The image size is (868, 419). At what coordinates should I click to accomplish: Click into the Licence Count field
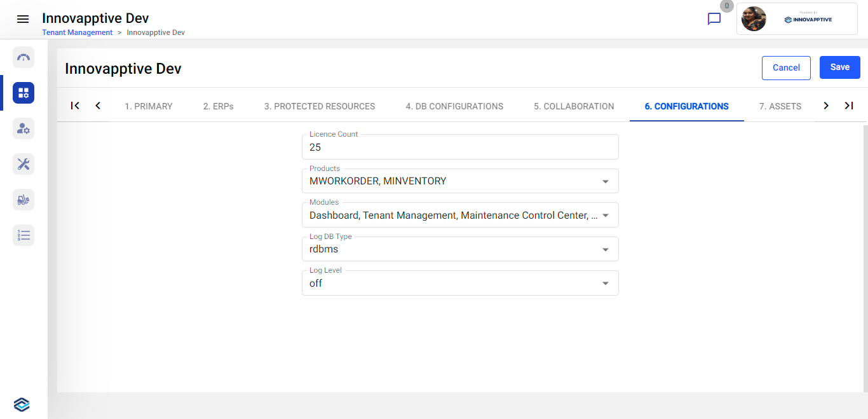pos(460,147)
